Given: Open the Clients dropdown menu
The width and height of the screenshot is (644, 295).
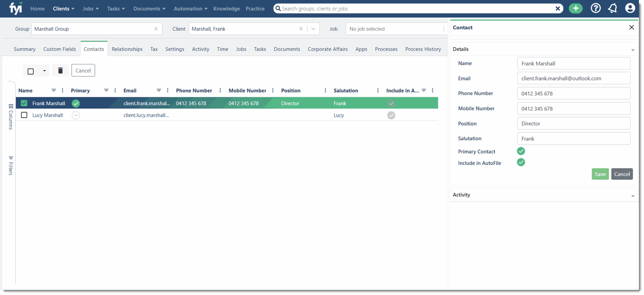Looking at the screenshot, I should [x=64, y=8].
